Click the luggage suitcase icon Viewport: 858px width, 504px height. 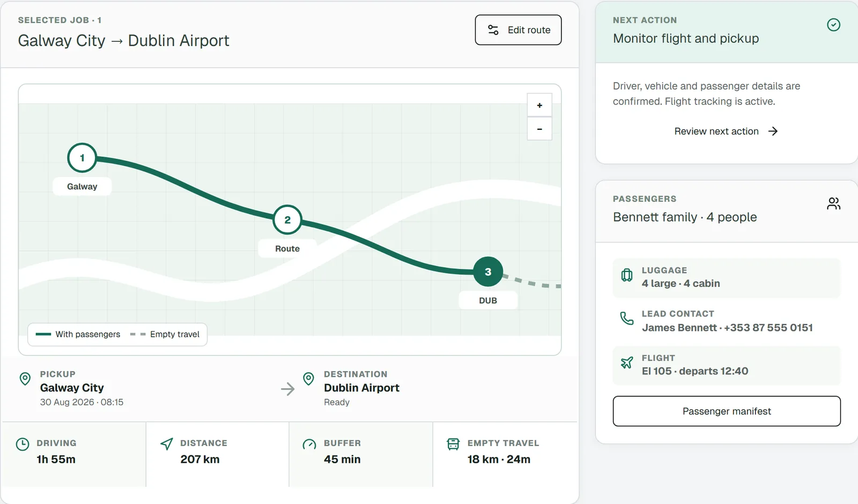[627, 275]
